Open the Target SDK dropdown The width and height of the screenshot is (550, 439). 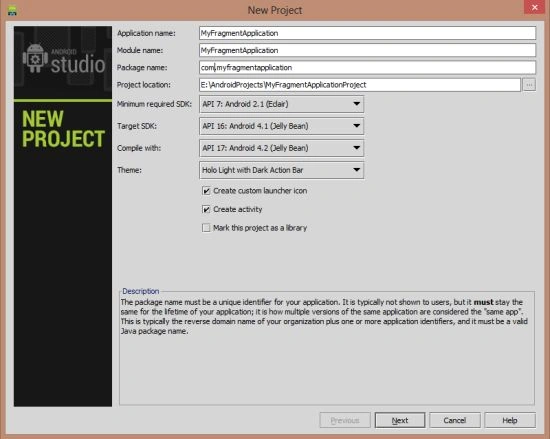tap(281, 126)
